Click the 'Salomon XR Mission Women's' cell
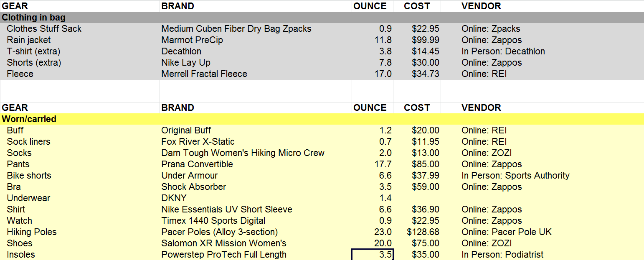The image size is (644, 271). pos(224,243)
